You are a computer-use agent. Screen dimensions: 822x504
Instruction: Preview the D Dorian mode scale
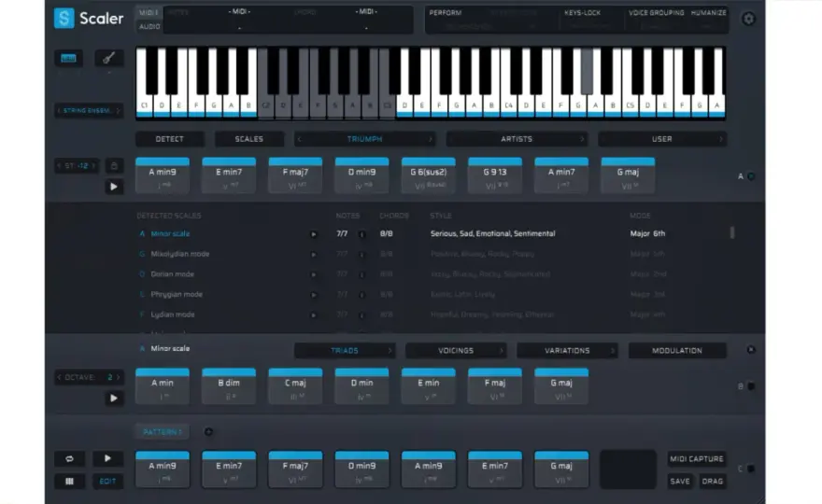(x=314, y=274)
